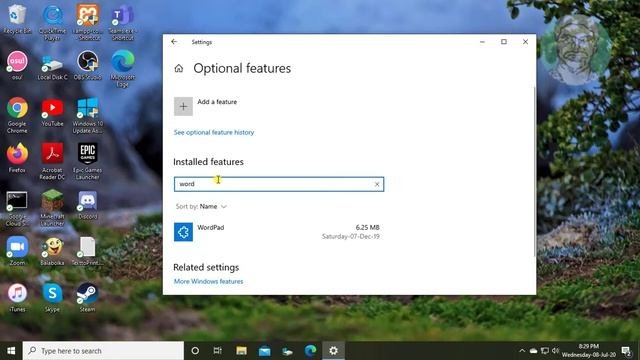Select the WordPad entry name

211,227
